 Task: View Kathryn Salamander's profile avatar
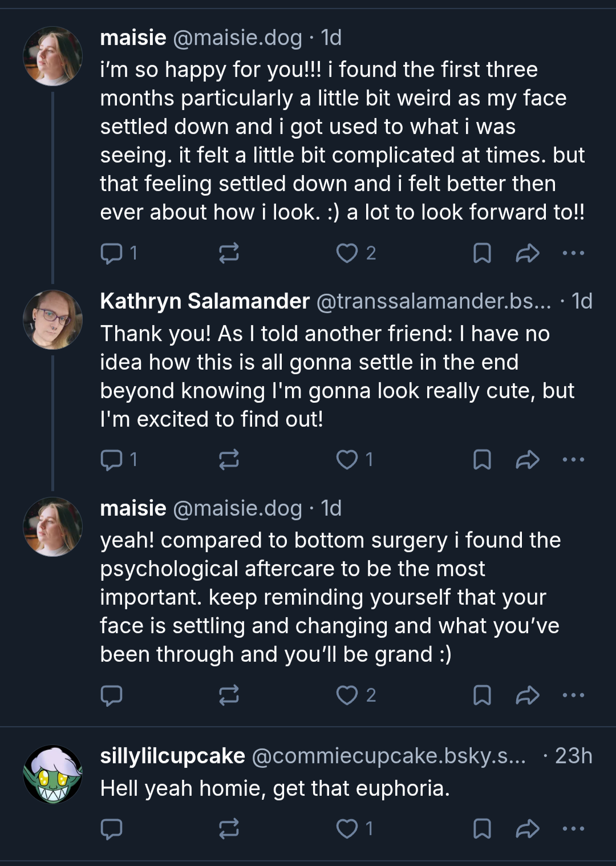point(53,320)
